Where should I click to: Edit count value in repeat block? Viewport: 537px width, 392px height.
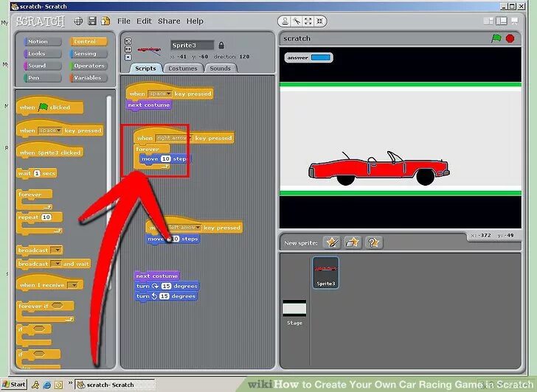(46, 217)
